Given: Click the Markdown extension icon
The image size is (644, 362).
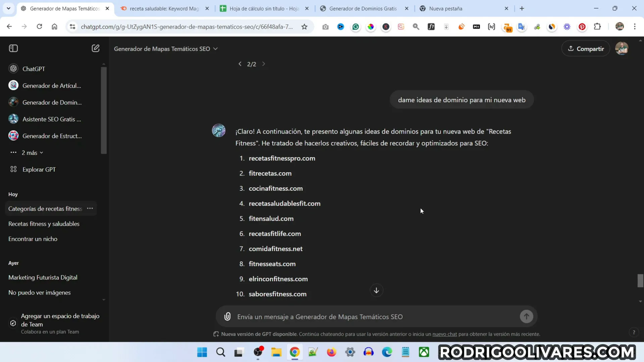Looking at the screenshot, I should (476, 27).
